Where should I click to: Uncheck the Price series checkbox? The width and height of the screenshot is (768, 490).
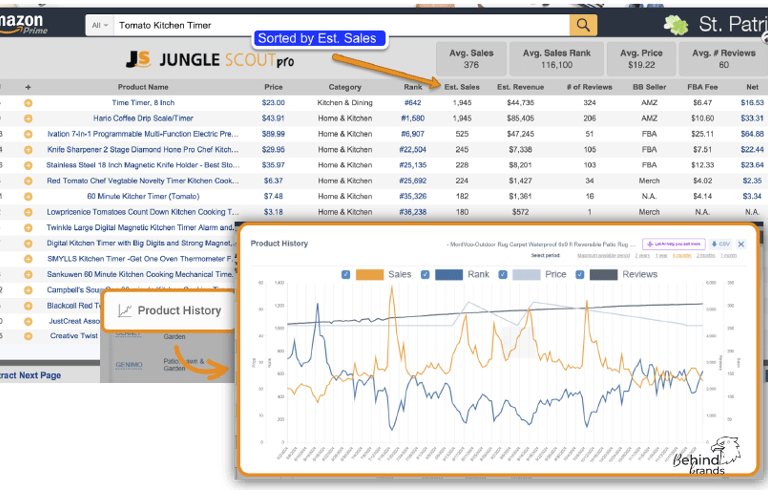pyautogui.click(x=503, y=274)
